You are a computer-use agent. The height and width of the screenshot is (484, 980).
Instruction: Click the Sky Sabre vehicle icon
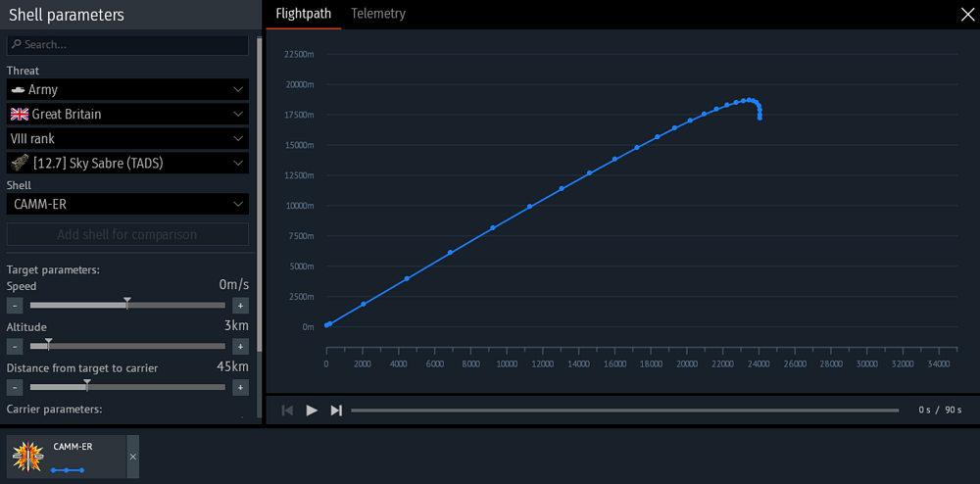pyautogui.click(x=20, y=164)
